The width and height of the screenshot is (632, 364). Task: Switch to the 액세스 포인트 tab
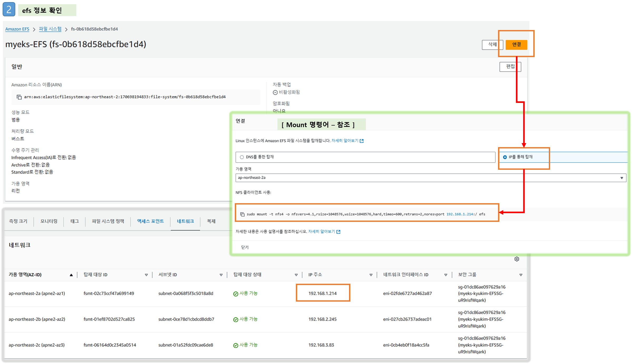150,221
